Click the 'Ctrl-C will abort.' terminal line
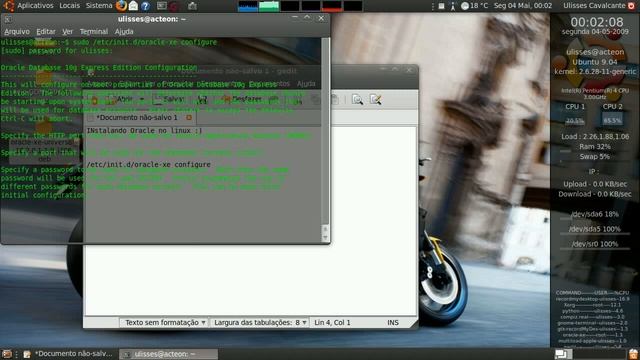Screen dimensions: 640x360 click(37, 119)
